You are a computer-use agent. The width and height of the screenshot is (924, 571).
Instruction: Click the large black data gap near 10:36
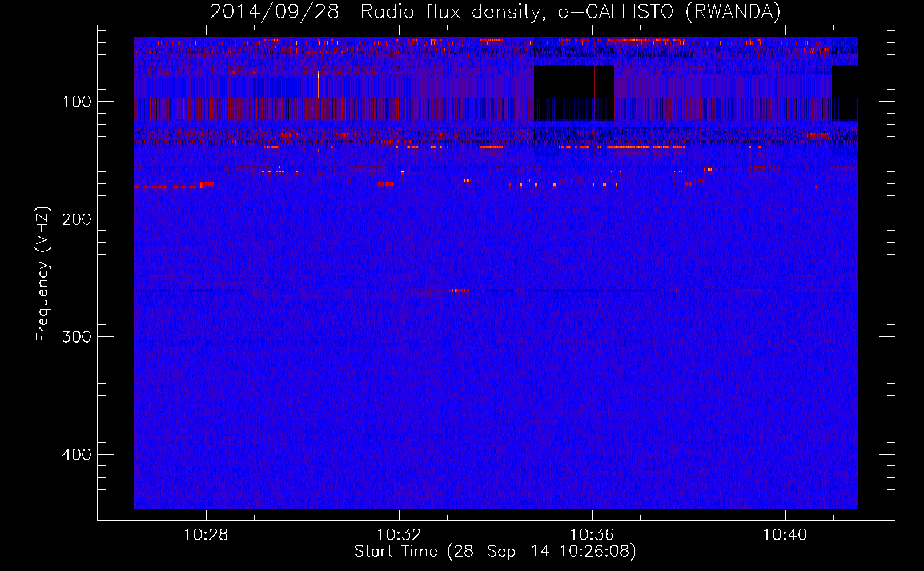[574, 93]
